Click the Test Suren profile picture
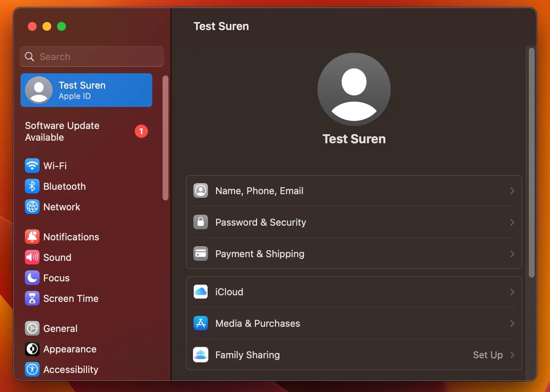Image resolution: width=550 pixels, height=392 pixels. coord(354,89)
